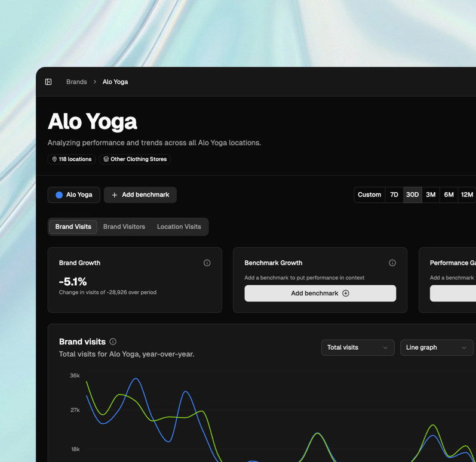Switch time range to 3M
The width and height of the screenshot is (476, 462).
(431, 195)
